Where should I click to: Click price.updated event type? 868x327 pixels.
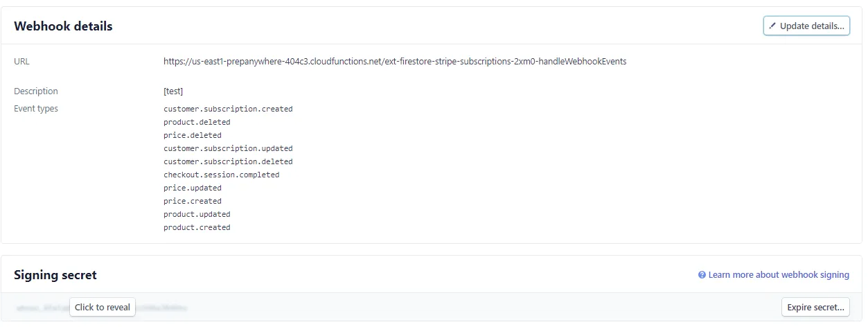point(193,188)
